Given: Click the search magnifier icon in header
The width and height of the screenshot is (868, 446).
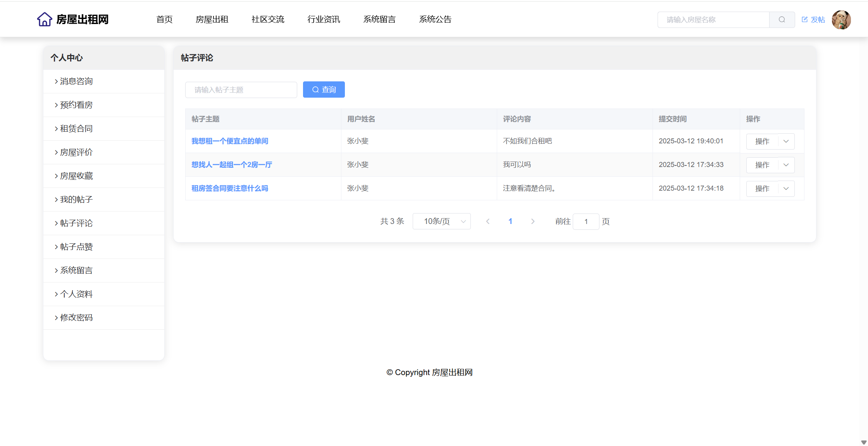Looking at the screenshot, I should pyautogui.click(x=782, y=20).
